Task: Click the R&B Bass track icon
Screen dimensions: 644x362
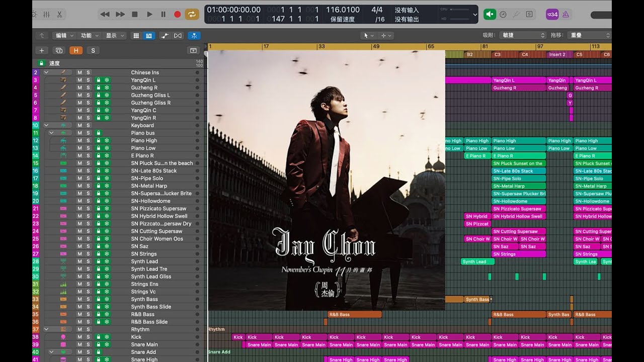Action: pos(63,314)
